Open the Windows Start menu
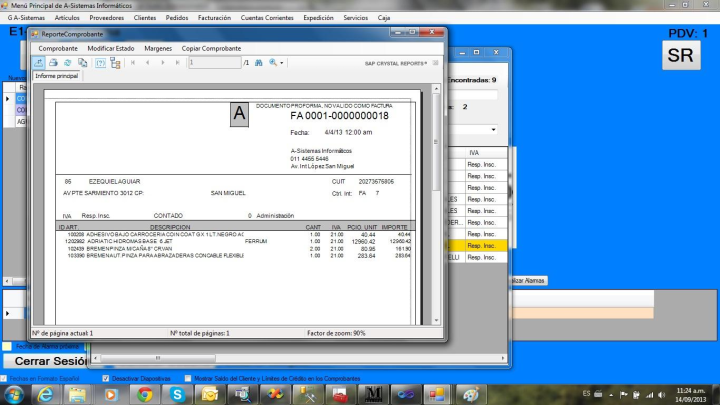720x405 pixels. tap(14, 395)
